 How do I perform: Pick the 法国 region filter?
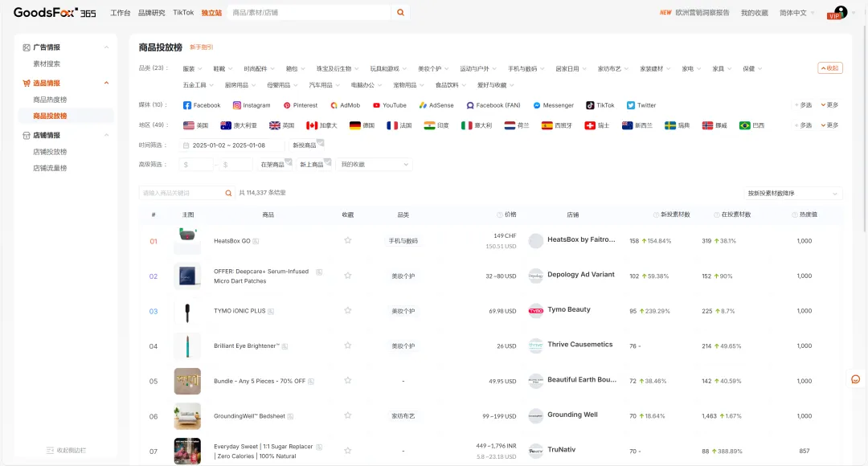(399, 125)
